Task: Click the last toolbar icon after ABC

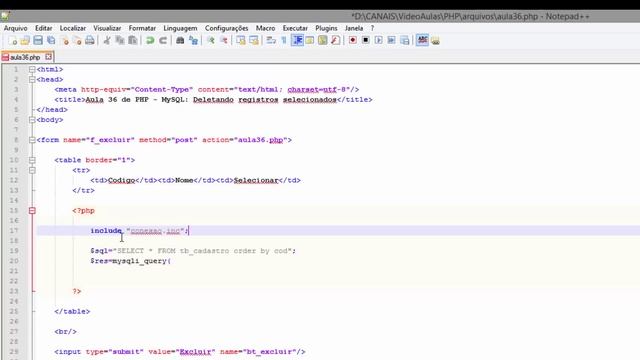Action: pyautogui.click(x=435, y=40)
